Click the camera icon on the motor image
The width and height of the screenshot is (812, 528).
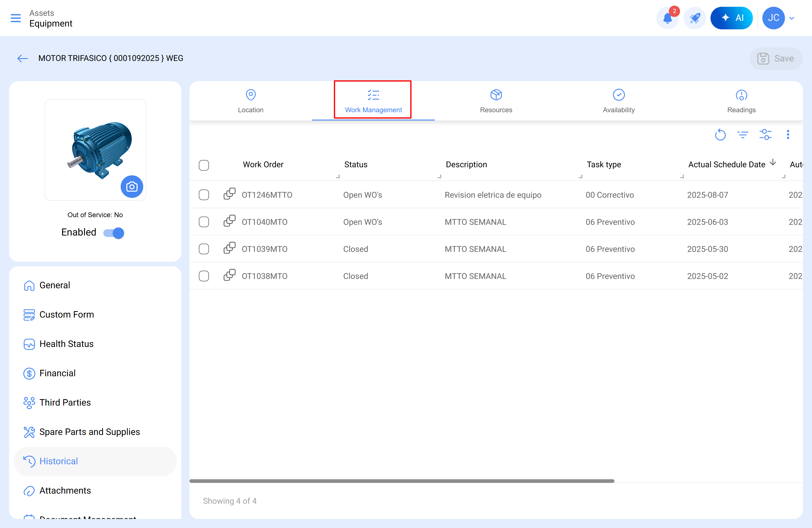tap(132, 187)
